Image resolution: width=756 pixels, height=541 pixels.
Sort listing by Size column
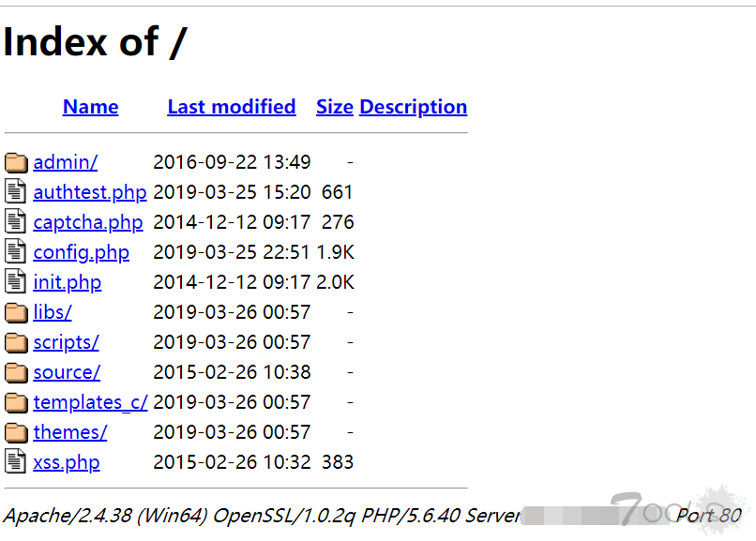(334, 107)
